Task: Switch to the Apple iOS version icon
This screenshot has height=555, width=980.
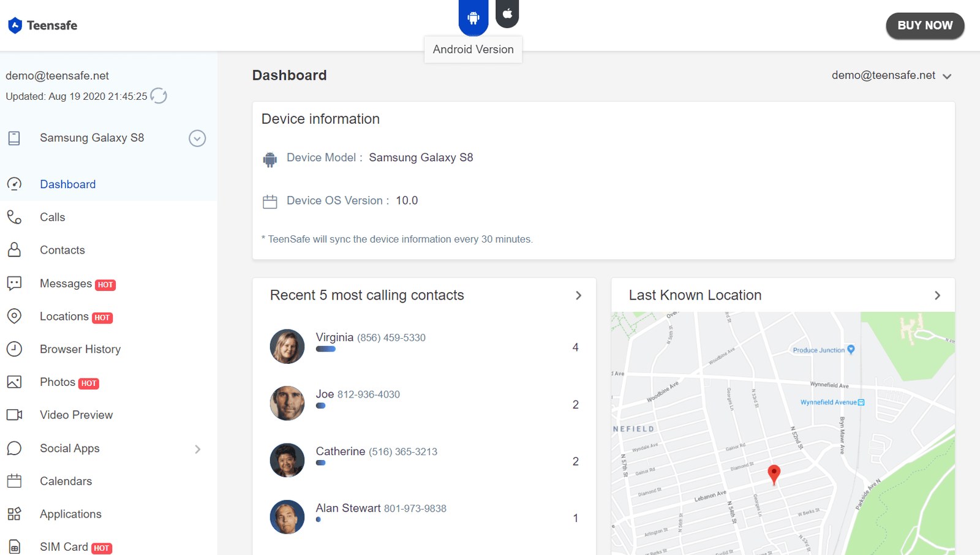Action: coord(507,13)
